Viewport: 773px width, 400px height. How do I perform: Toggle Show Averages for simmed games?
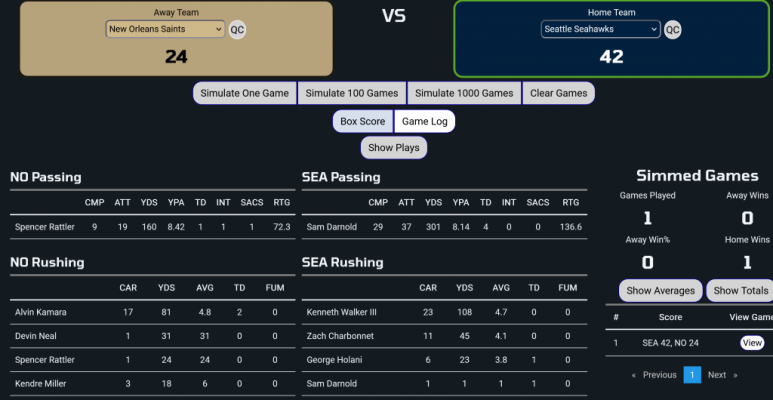[x=661, y=291]
